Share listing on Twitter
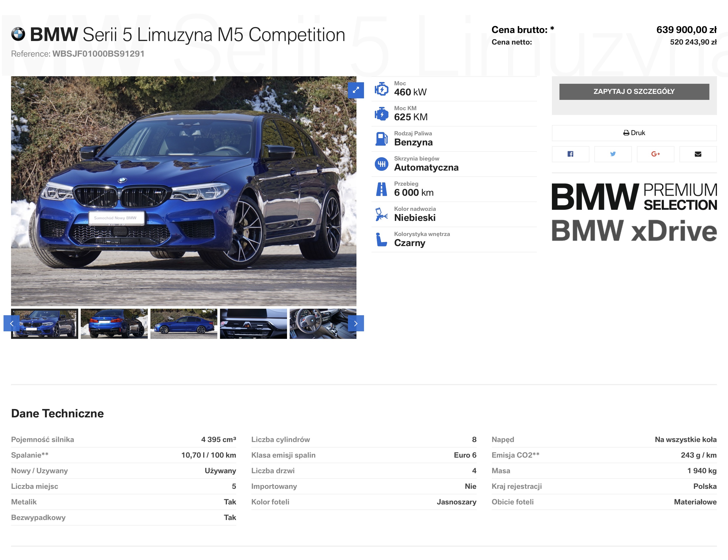The width and height of the screenshot is (728, 560). click(x=613, y=154)
